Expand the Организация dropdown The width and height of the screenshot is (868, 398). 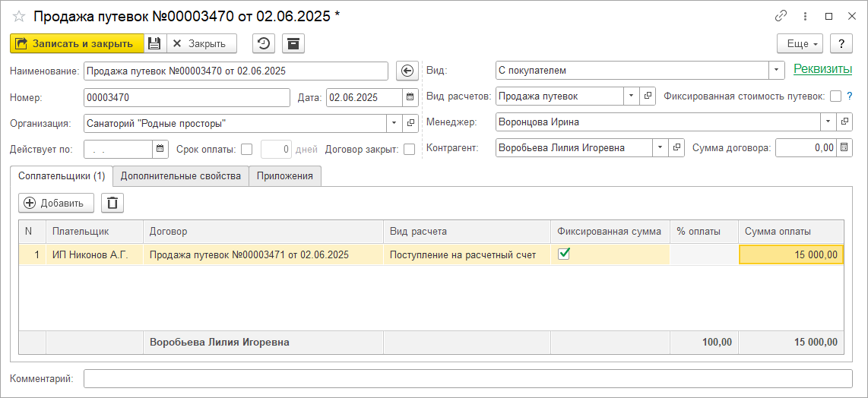pyautogui.click(x=395, y=123)
